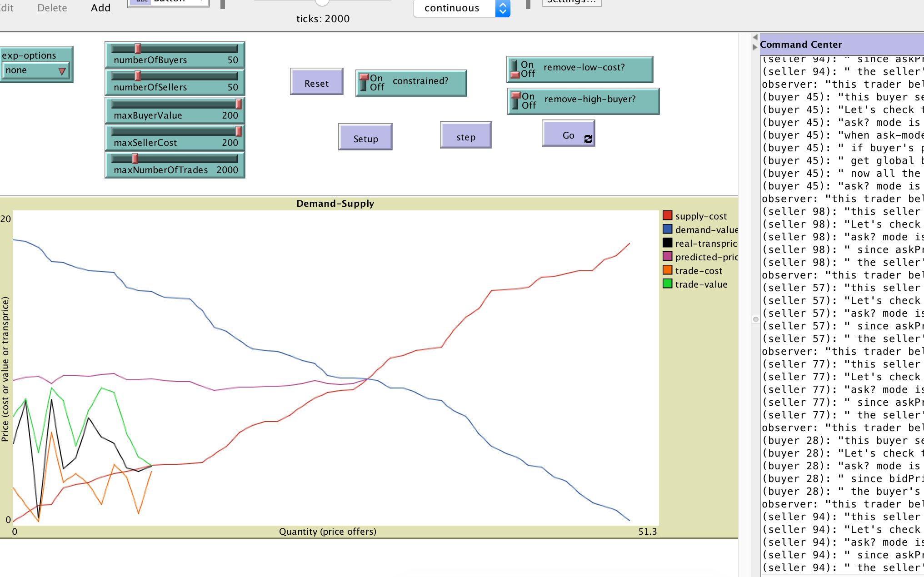Viewport: 924px width, 577px height.
Task: Open the continuous update mode dropdown
Action: point(462,8)
